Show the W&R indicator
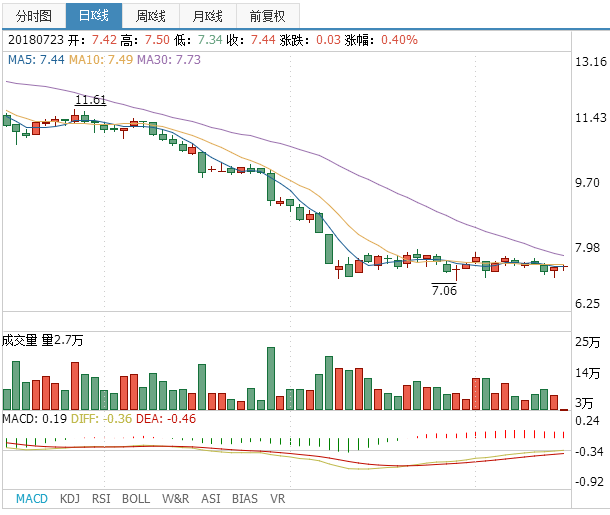This screenshot has height=515, width=610. (x=175, y=499)
